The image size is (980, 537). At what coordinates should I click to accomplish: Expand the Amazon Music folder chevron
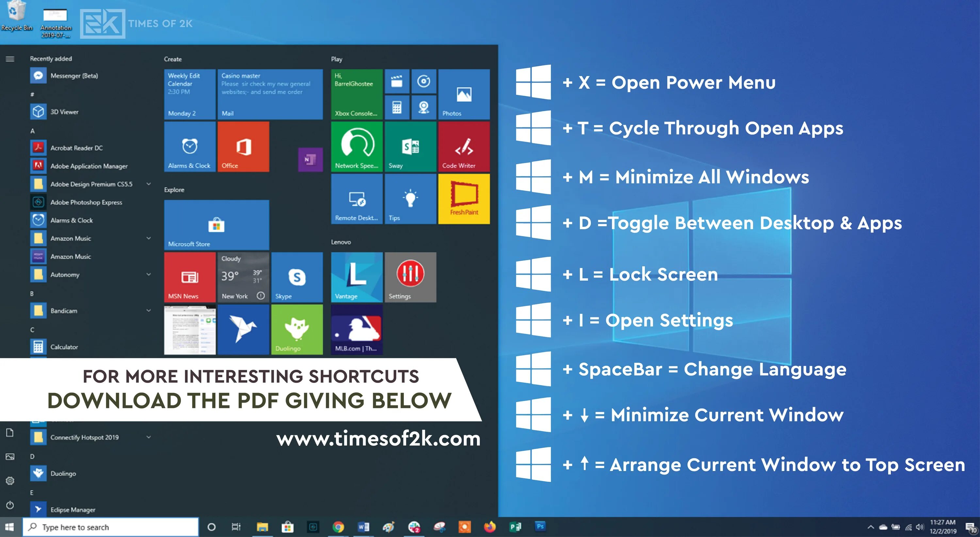(149, 238)
